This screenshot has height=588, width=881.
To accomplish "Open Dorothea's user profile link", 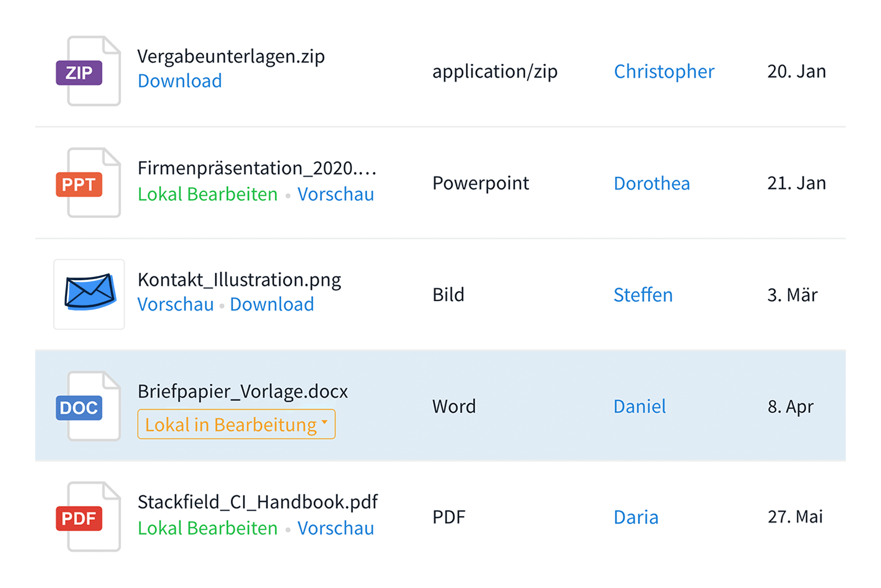I will 651,183.
